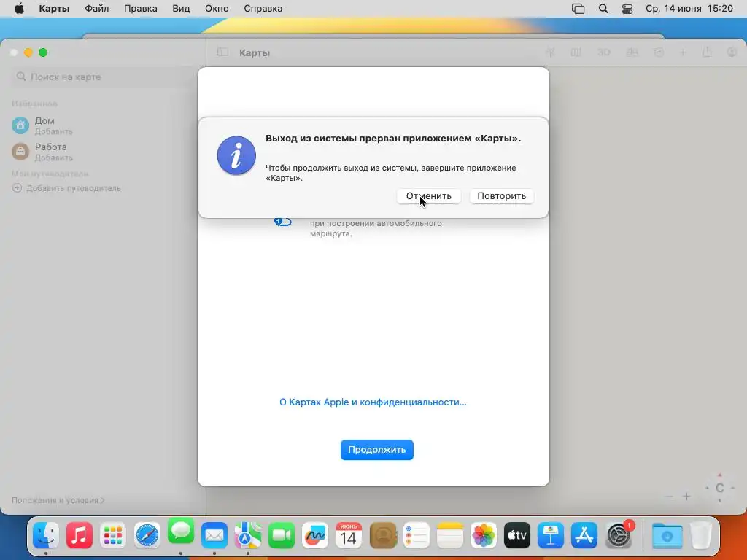Click the Мои путеводители section header
This screenshot has width=747, height=560.
pyautogui.click(x=50, y=174)
